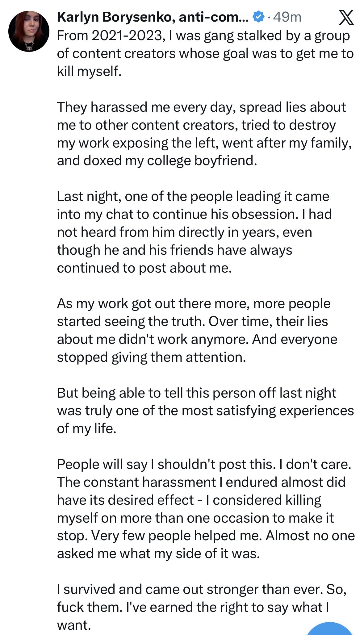Click the line starting "I survived and came out"
Viewport: 364px width, 635px height.
point(202,589)
